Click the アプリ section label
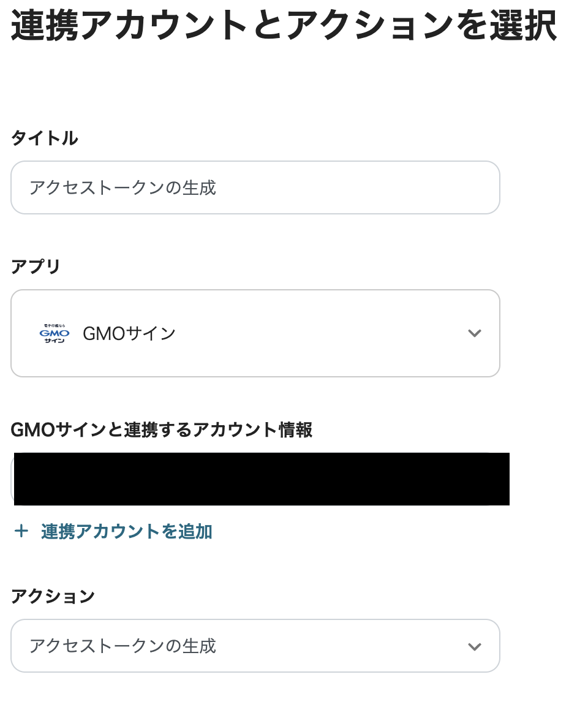 coord(36,267)
